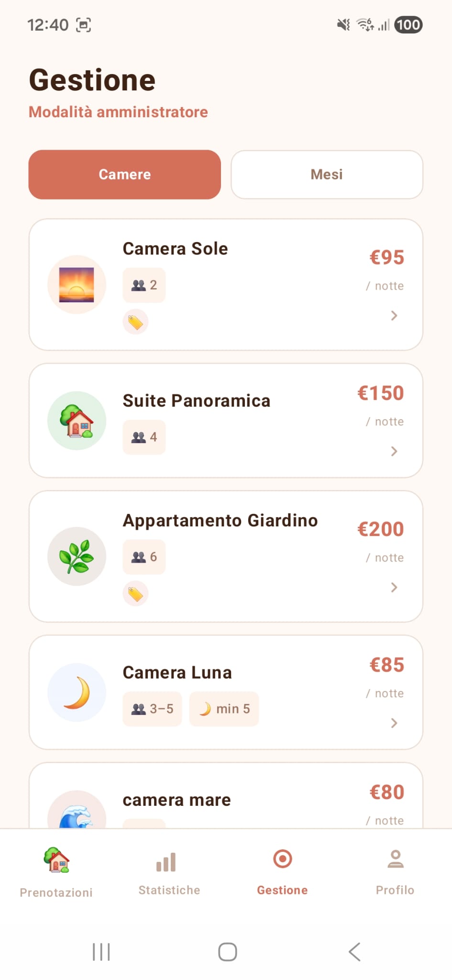This screenshot has width=452, height=980.
Task: Tap the 3–5 guests badge on Camera Luna
Action: (x=152, y=709)
